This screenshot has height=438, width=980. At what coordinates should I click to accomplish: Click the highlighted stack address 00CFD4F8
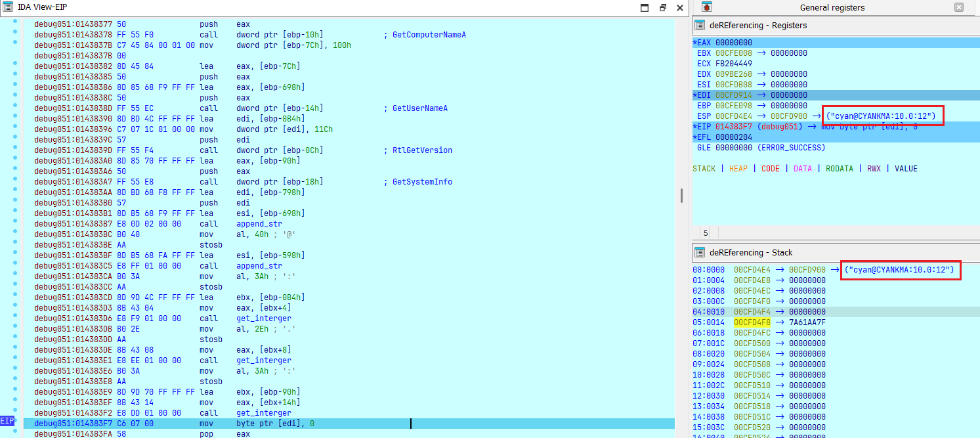click(x=752, y=322)
